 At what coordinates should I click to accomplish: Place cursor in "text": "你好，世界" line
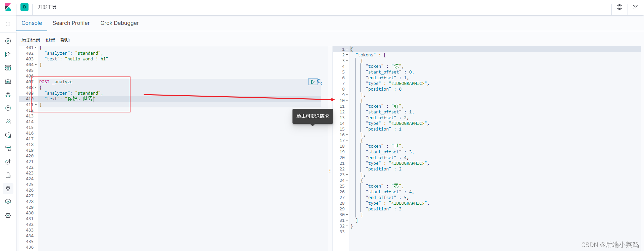click(x=70, y=99)
